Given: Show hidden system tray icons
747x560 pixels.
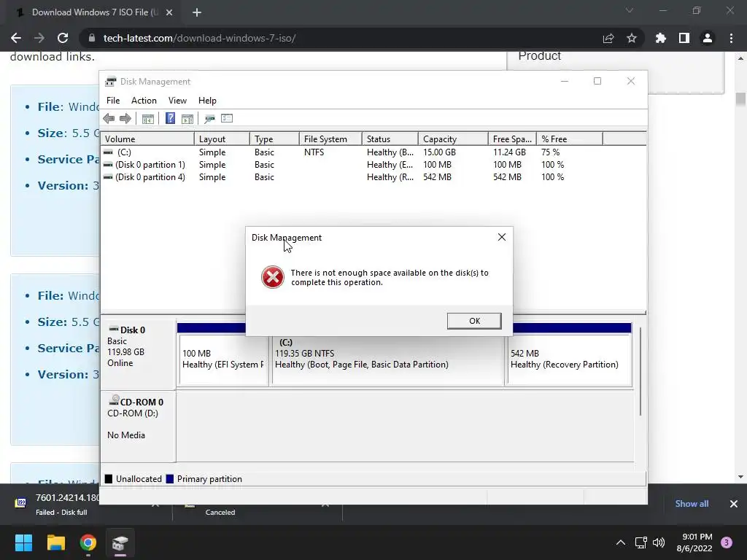Looking at the screenshot, I should pyautogui.click(x=620, y=542).
